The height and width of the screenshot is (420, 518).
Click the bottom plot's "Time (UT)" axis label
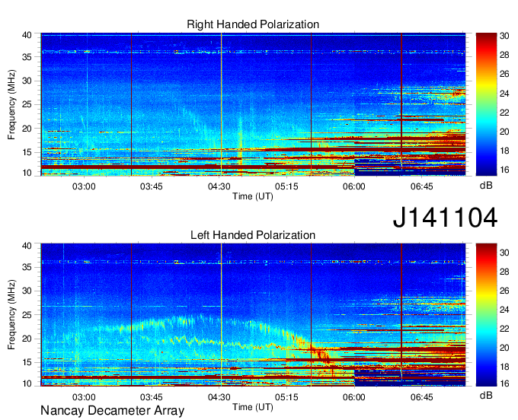coord(253,407)
